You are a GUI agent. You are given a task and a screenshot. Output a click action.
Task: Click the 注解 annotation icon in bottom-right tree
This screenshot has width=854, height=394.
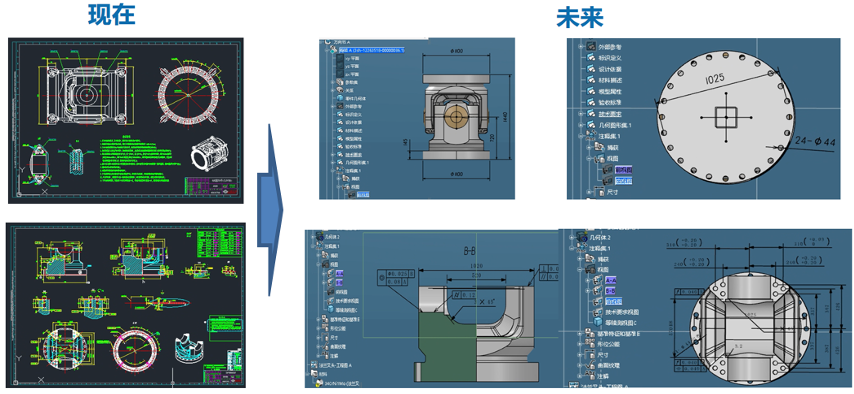pos(590,374)
